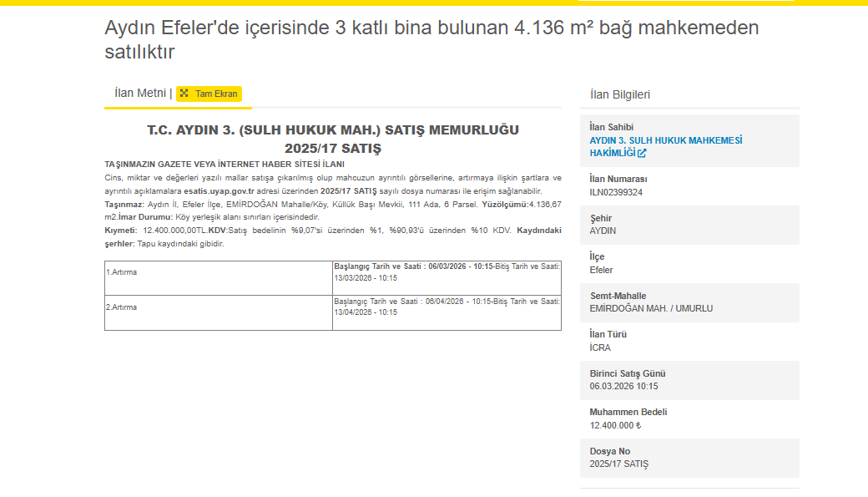
Task: Open the AYDIN 3. SULH HUKUK MAHKEMESİ link
Action: [x=665, y=140]
